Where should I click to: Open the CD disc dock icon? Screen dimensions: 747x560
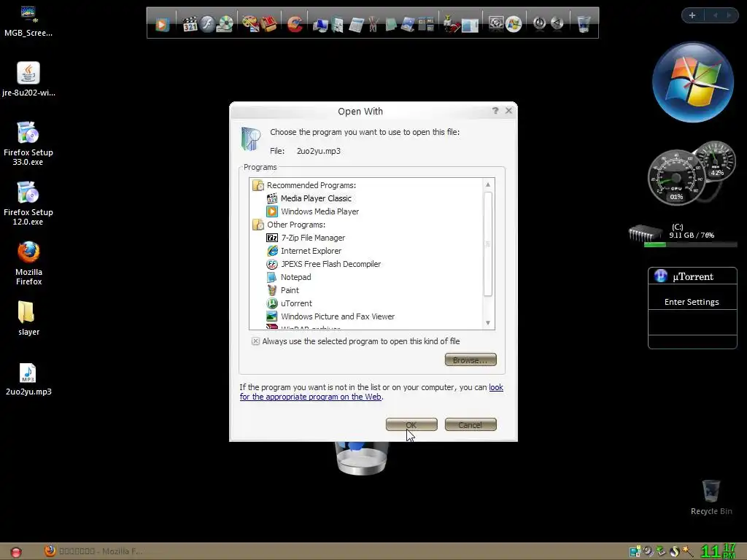click(x=225, y=24)
